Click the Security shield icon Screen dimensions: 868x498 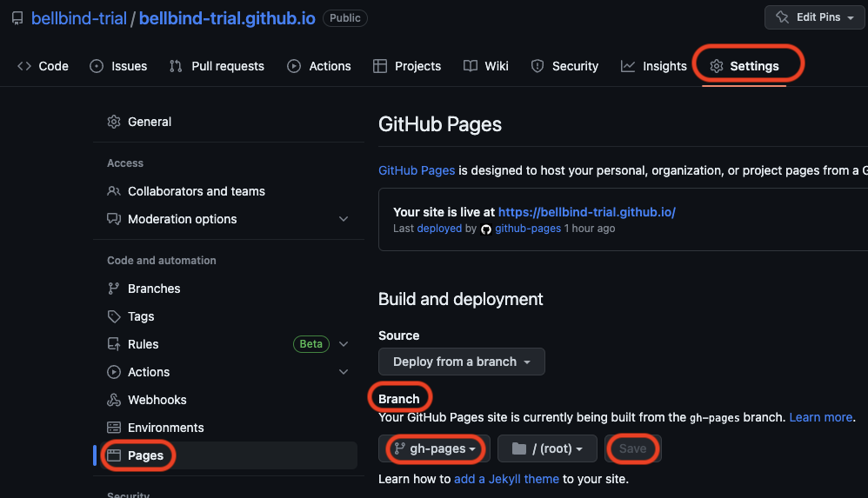pyautogui.click(x=537, y=66)
